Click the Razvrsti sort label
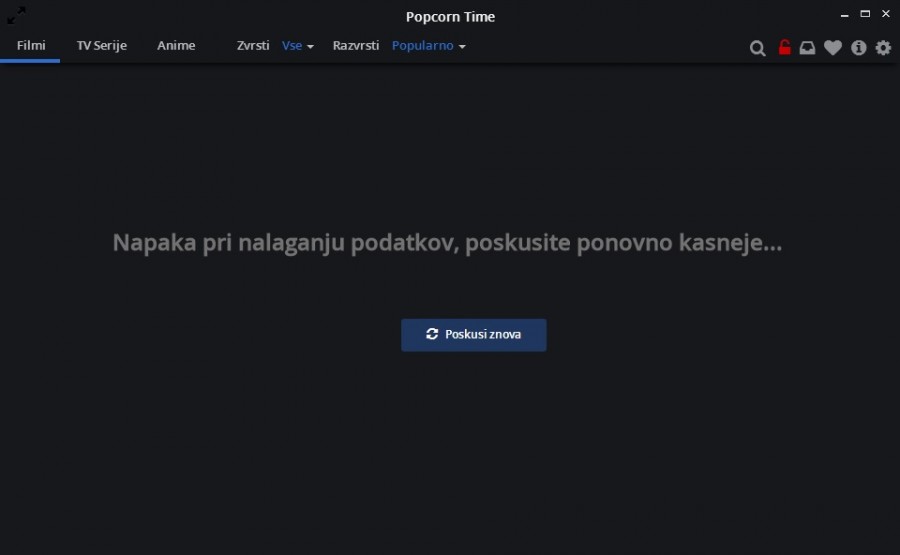 point(356,46)
